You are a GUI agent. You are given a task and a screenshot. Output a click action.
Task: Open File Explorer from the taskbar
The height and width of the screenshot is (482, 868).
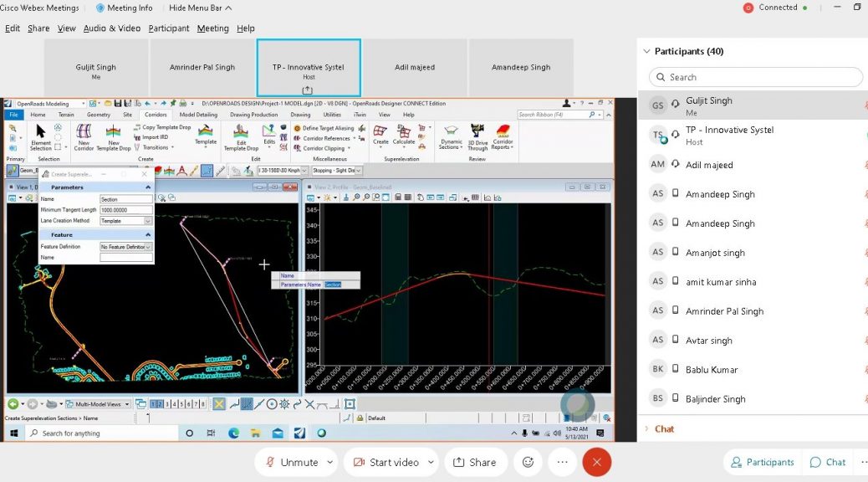pos(255,433)
